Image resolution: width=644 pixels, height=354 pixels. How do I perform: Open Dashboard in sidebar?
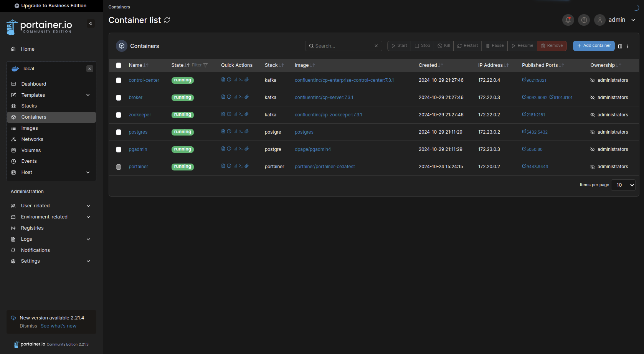[51, 84]
